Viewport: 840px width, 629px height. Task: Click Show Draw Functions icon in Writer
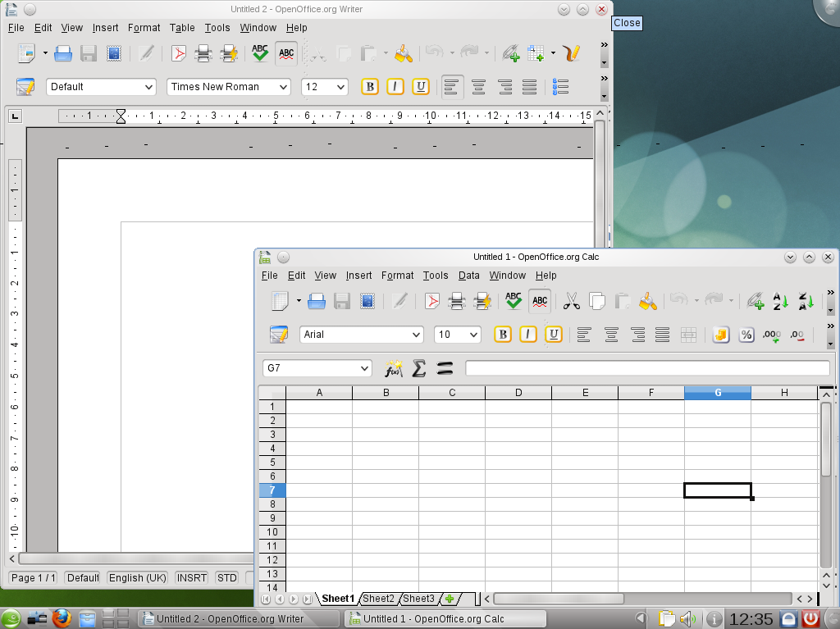pos(572,53)
